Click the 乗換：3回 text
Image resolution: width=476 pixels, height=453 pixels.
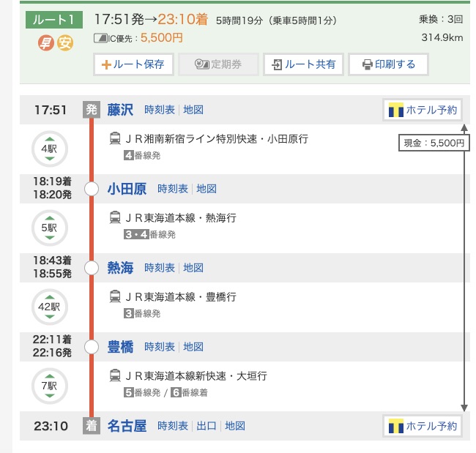coord(441,20)
